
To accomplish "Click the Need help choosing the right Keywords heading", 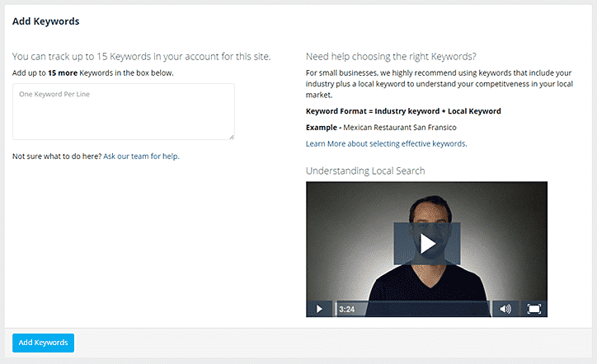I will pos(391,57).
